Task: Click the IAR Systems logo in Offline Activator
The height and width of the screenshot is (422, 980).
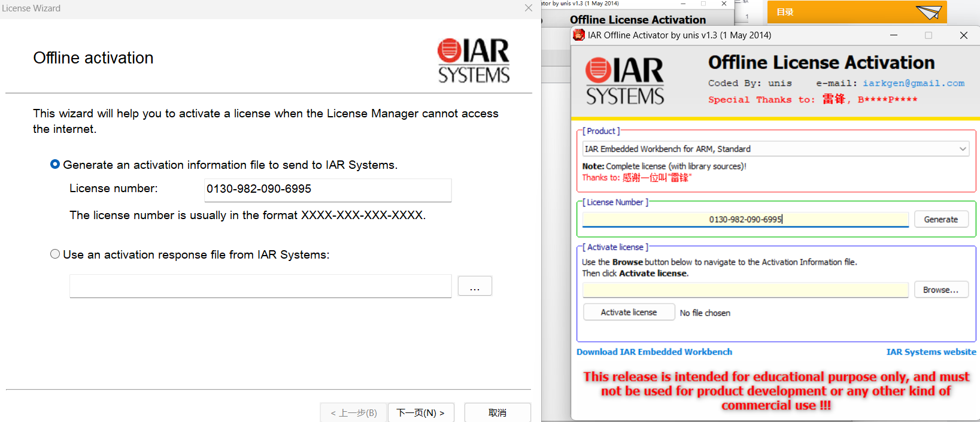Action: pyautogui.click(x=625, y=81)
